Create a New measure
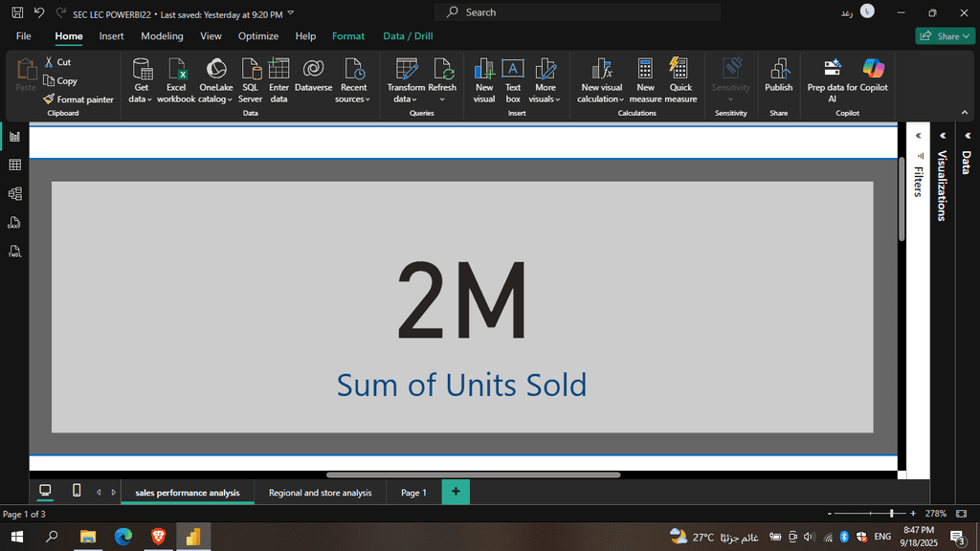This screenshot has width=980, height=551. point(645,71)
